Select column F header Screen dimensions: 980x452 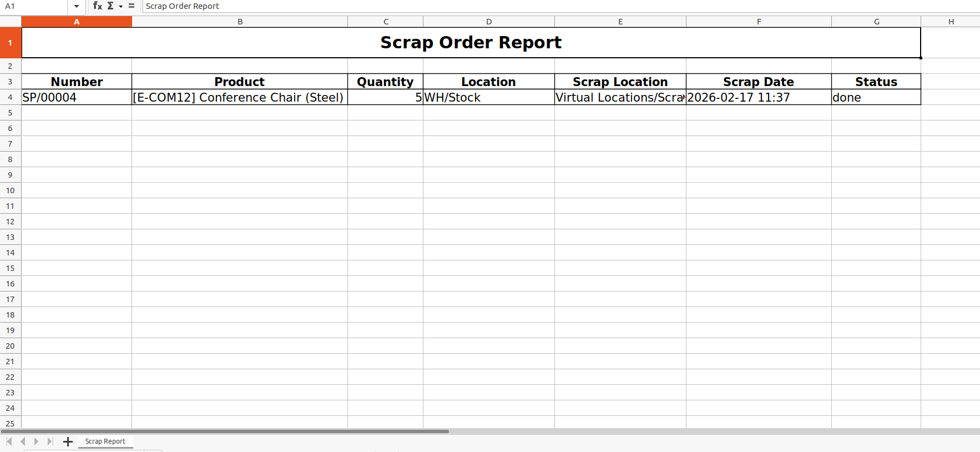pos(759,22)
